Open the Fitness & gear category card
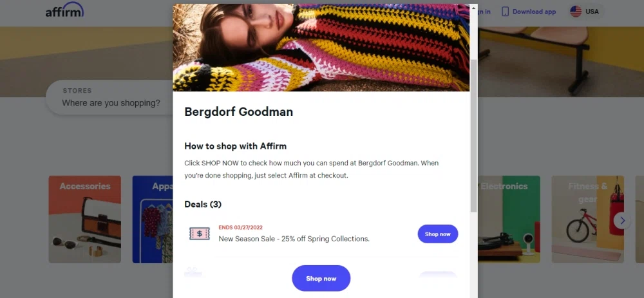This screenshot has height=298, width=644. tap(588, 219)
